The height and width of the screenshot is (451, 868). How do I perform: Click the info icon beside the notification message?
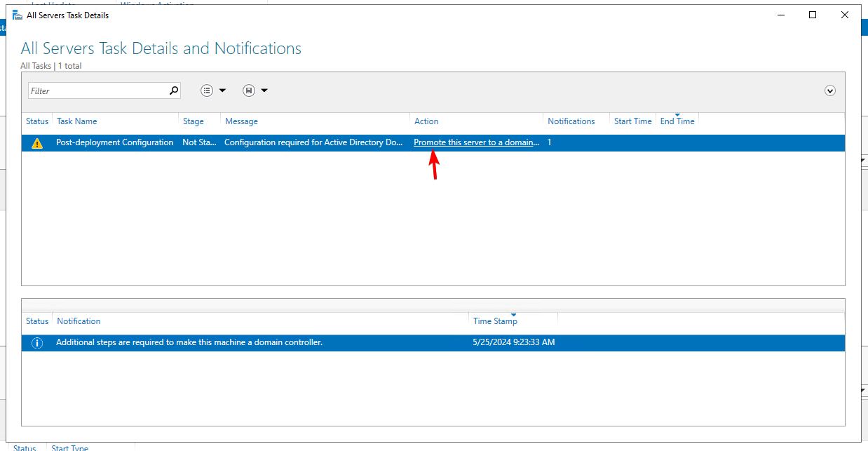36,342
